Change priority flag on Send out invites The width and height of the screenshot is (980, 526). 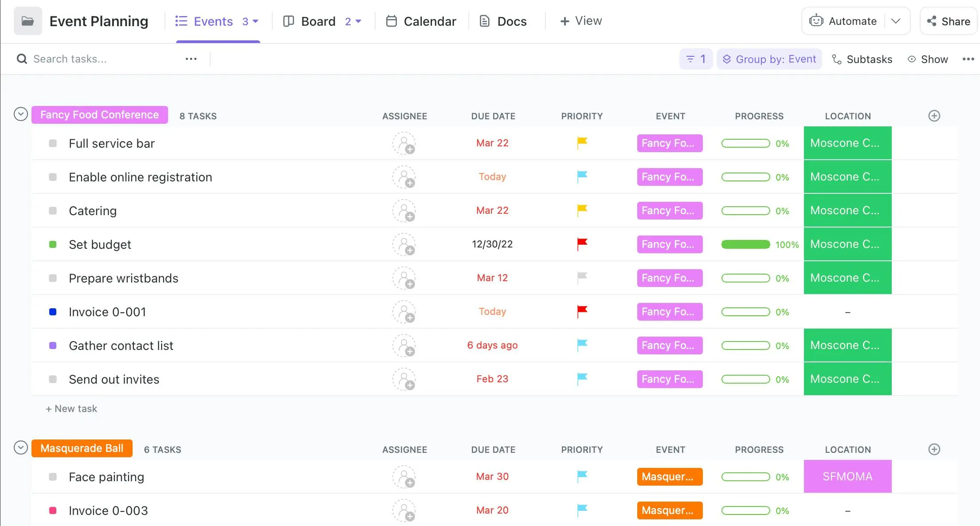coord(582,379)
